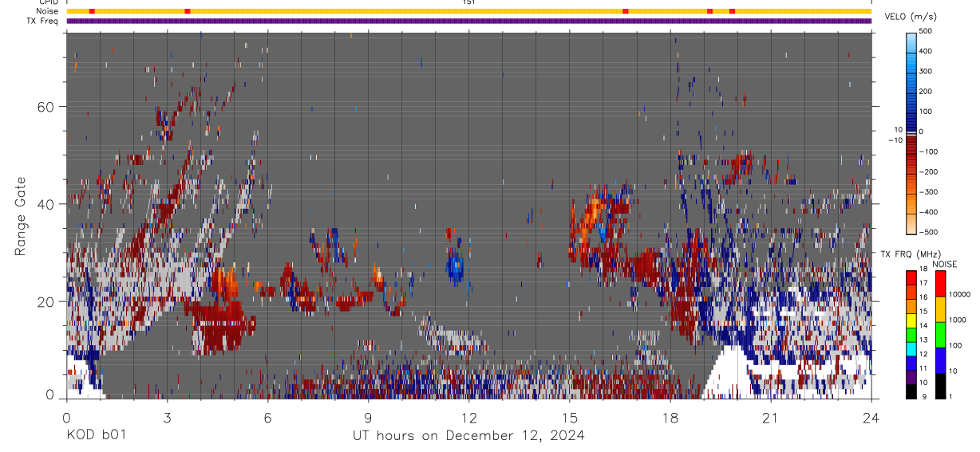Click the '18' label atop TX FRQ legend
980x452 pixels.
923,269
